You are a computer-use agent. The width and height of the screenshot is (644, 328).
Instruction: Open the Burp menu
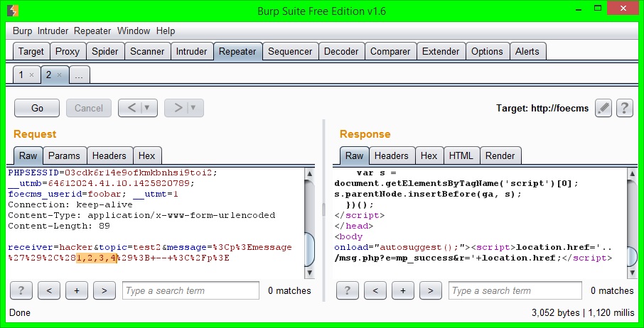point(22,31)
